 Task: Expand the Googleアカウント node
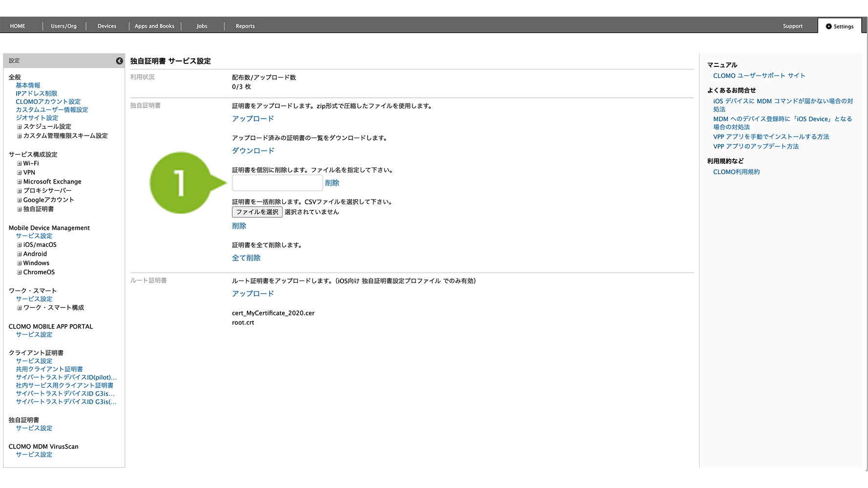(20, 200)
